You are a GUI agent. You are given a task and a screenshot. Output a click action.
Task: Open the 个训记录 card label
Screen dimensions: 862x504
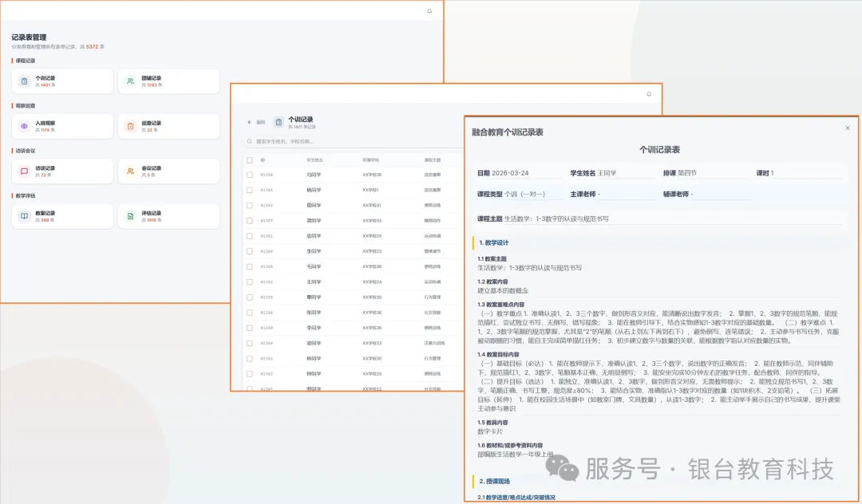pos(45,78)
